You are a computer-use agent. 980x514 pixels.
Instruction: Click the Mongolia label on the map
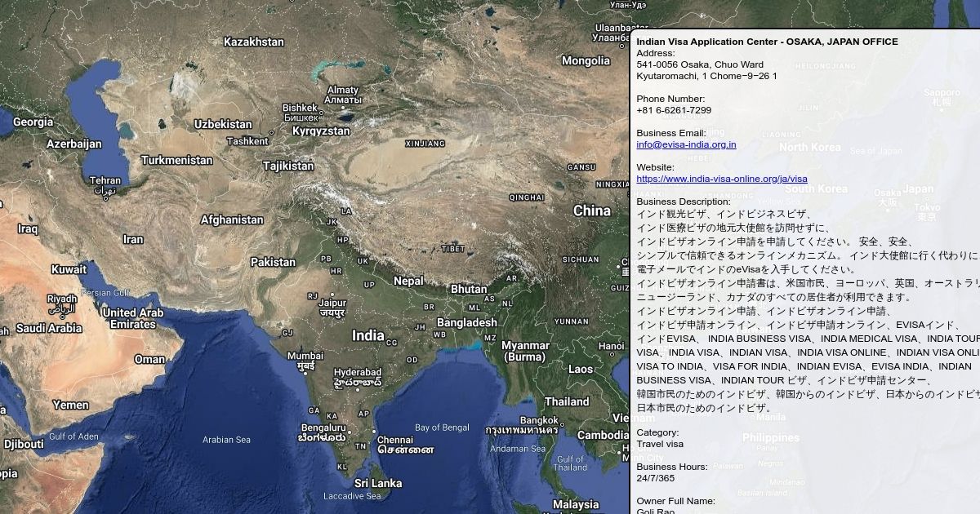[x=586, y=60]
